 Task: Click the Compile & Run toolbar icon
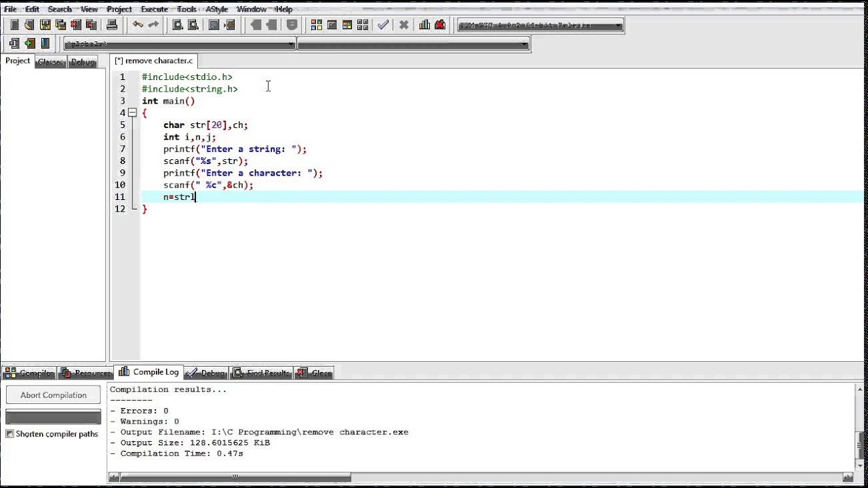(347, 25)
